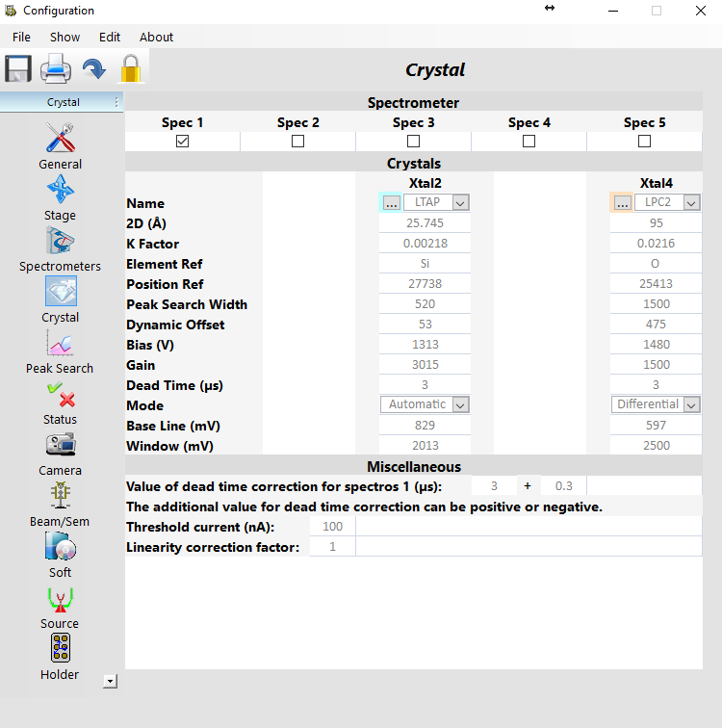Open the Mode dropdown showing Differential

691,405
